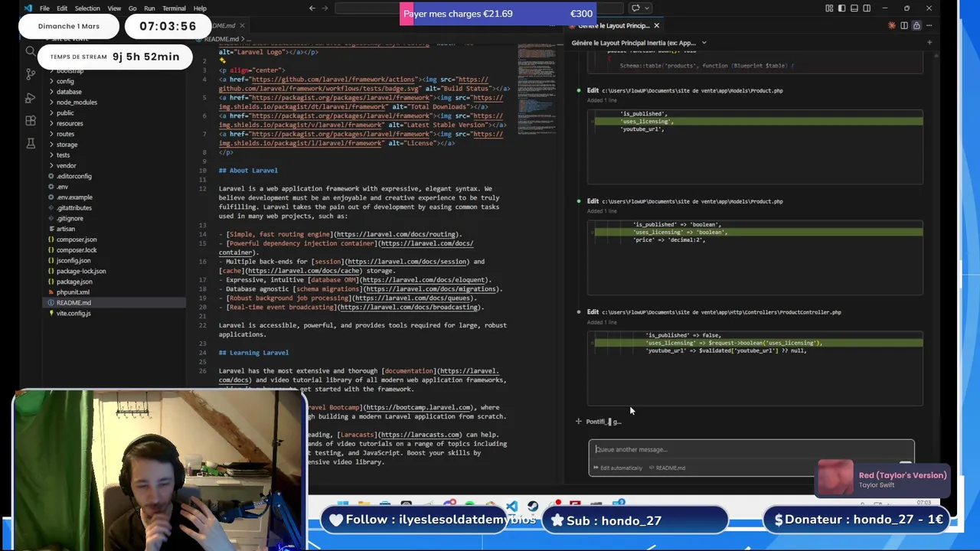Open Run and Debug view
Screen dimensions: 980x551
click(x=31, y=98)
